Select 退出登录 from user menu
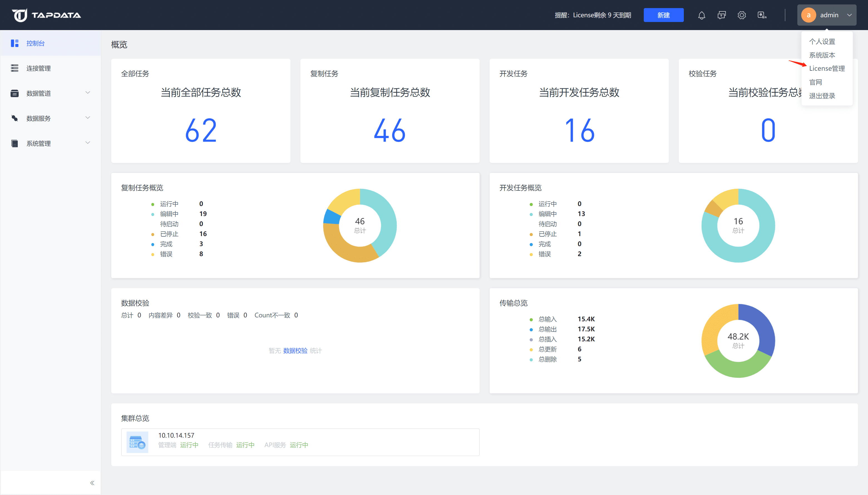The height and width of the screenshot is (495, 868). coord(822,96)
